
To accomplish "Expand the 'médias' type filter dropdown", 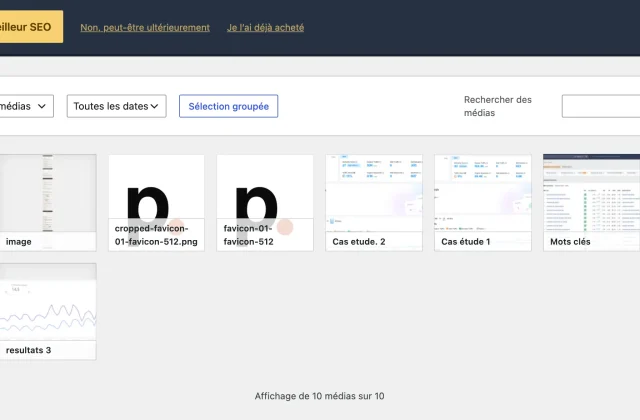I will tap(26, 106).
